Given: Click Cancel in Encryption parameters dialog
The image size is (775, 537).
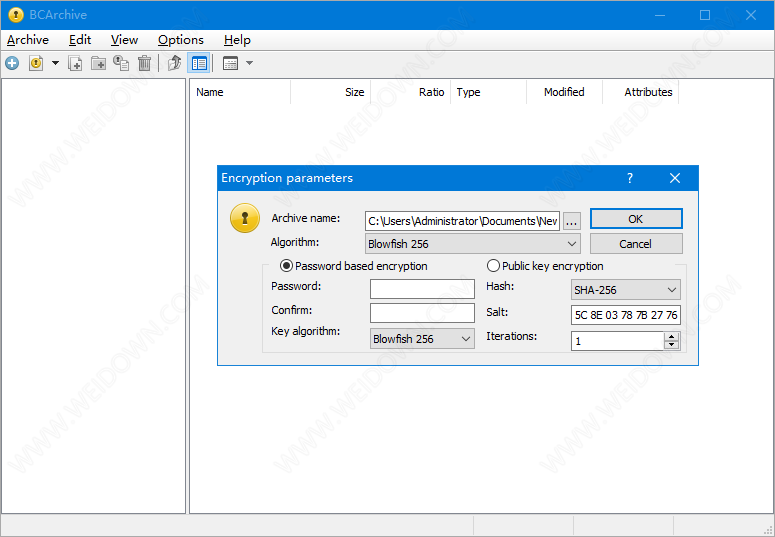Looking at the screenshot, I should [636, 244].
